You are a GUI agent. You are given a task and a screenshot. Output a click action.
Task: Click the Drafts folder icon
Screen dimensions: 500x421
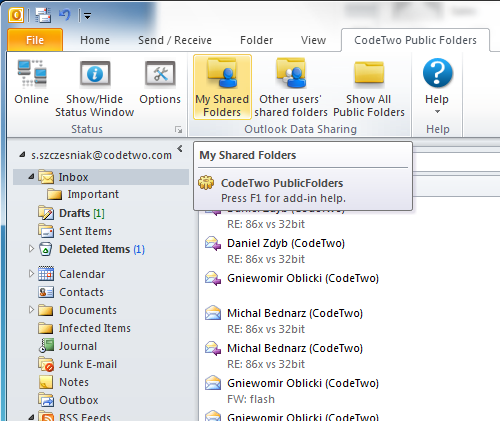(x=46, y=213)
